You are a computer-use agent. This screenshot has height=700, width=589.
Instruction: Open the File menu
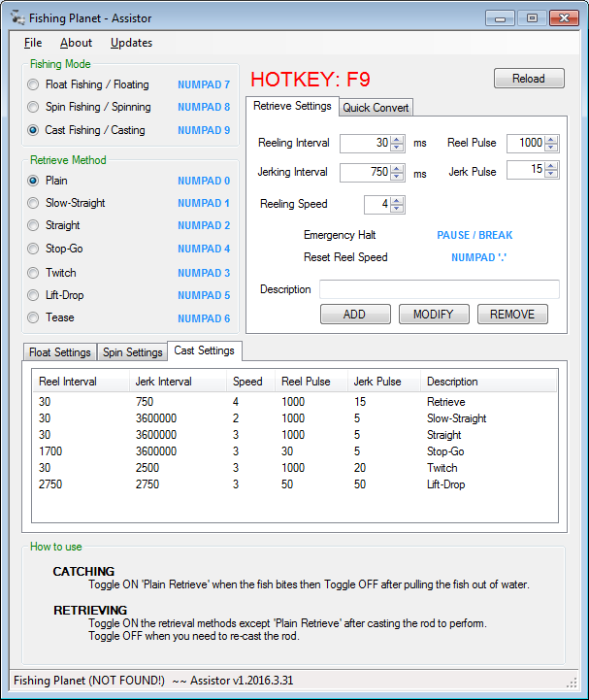pyautogui.click(x=33, y=43)
